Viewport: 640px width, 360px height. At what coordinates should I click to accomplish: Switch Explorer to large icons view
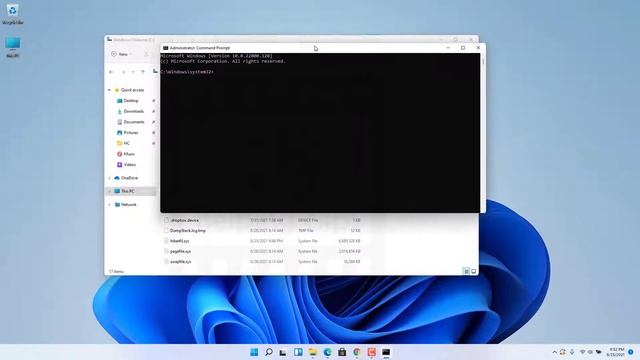pos(473,271)
